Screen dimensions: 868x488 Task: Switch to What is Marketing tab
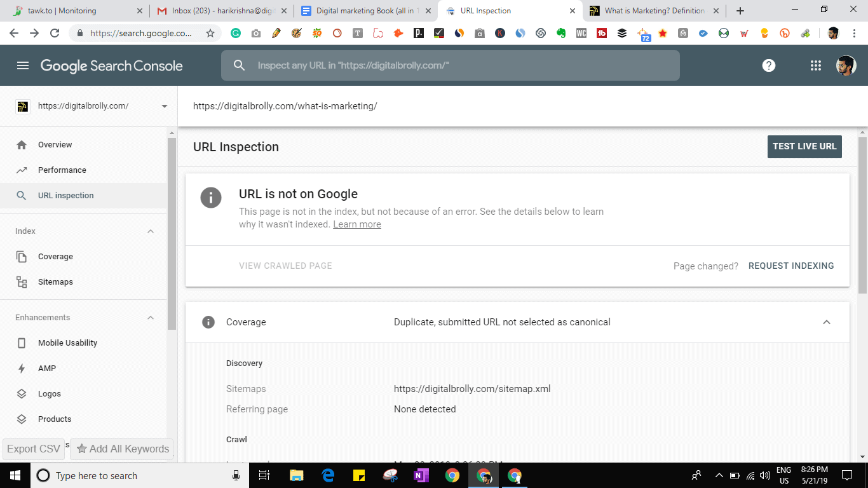[654, 11]
